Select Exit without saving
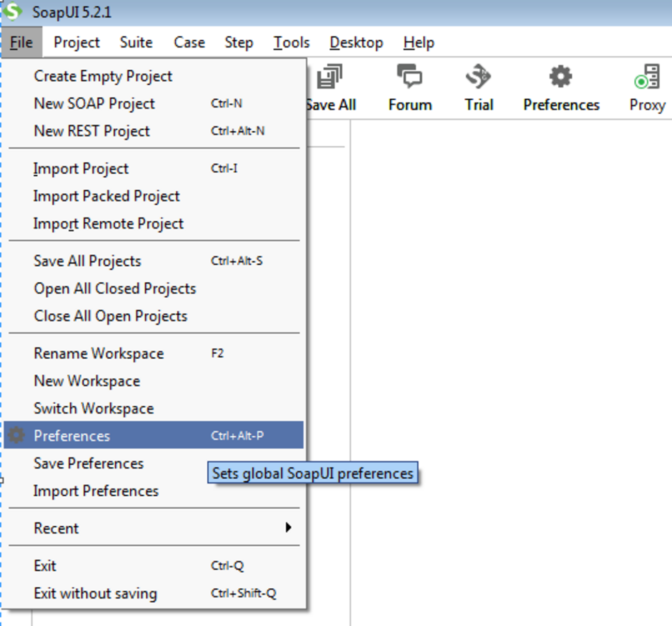Screen dimensions: 672x626 154,593
